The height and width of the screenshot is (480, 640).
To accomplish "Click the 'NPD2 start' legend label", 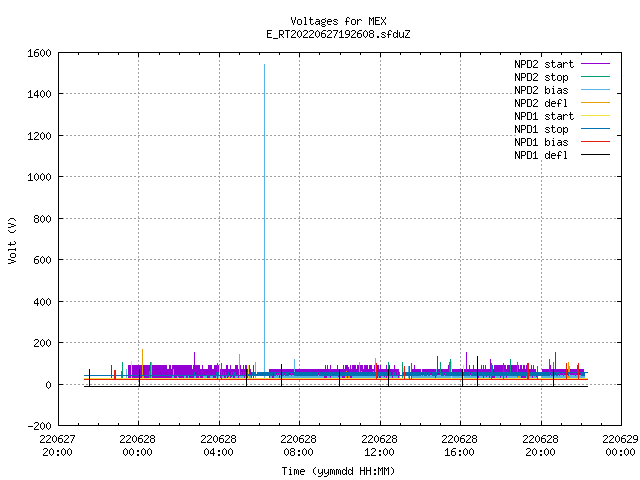I will [544, 64].
